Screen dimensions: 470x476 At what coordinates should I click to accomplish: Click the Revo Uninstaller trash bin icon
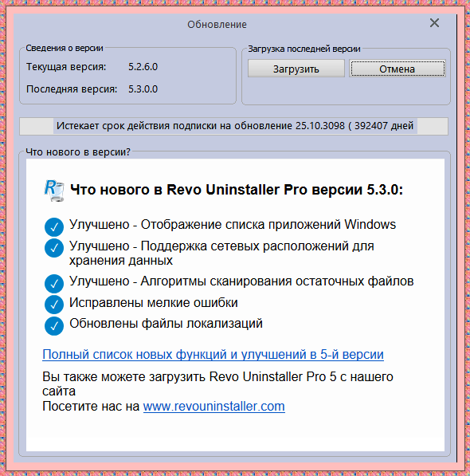pos(54,191)
